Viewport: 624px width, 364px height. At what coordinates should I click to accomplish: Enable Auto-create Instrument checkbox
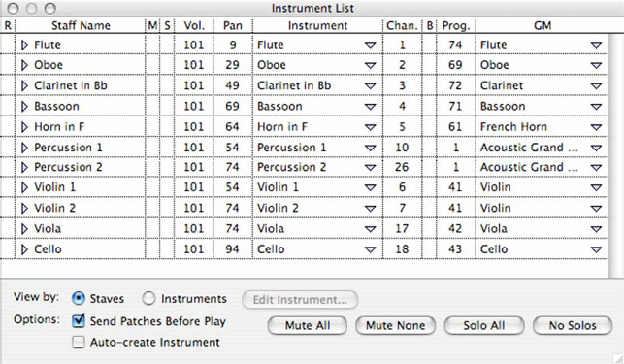pyautogui.click(x=79, y=342)
